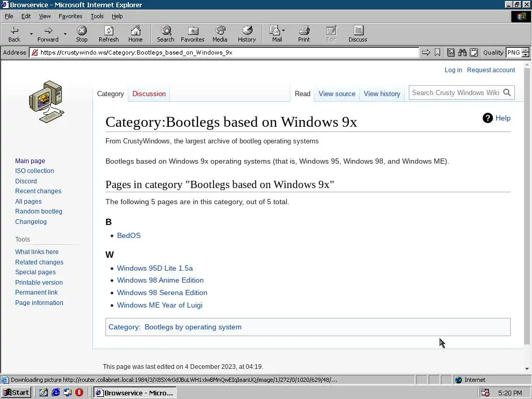The width and height of the screenshot is (532, 399).
Task: Open the Changelog sidebar link
Action: click(x=31, y=221)
